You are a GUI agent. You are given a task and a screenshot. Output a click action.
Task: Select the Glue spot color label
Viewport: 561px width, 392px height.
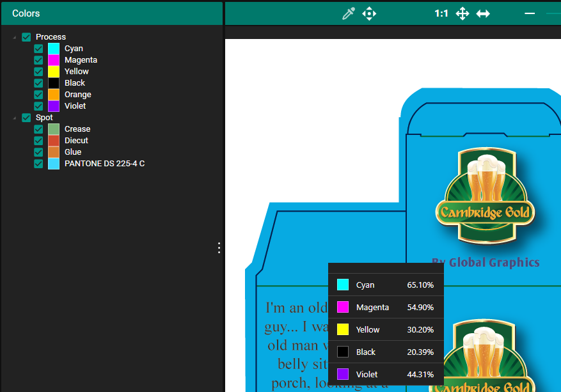click(73, 152)
